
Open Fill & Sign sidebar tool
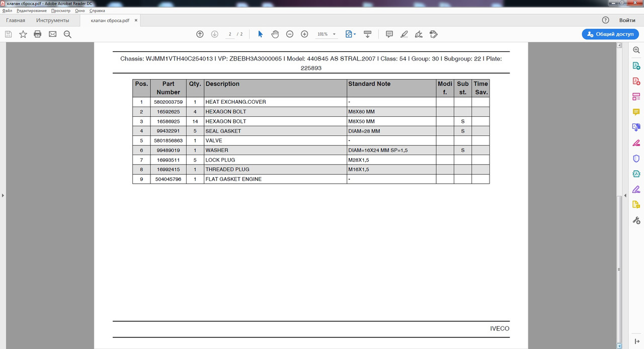pos(636,189)
